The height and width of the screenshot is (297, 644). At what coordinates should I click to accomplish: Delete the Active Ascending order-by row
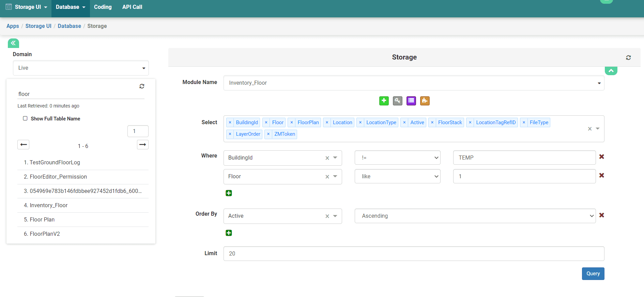pos(602,215)
